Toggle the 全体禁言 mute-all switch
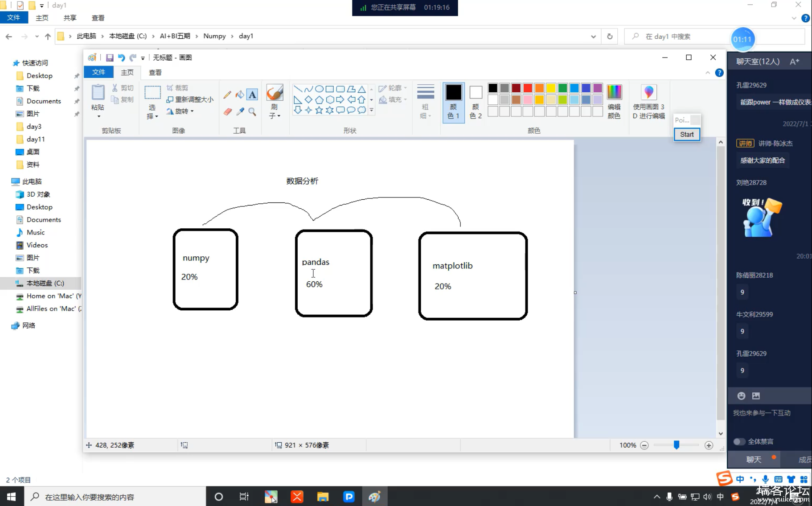This screenshot has height=506, width=812. [739, 441]
